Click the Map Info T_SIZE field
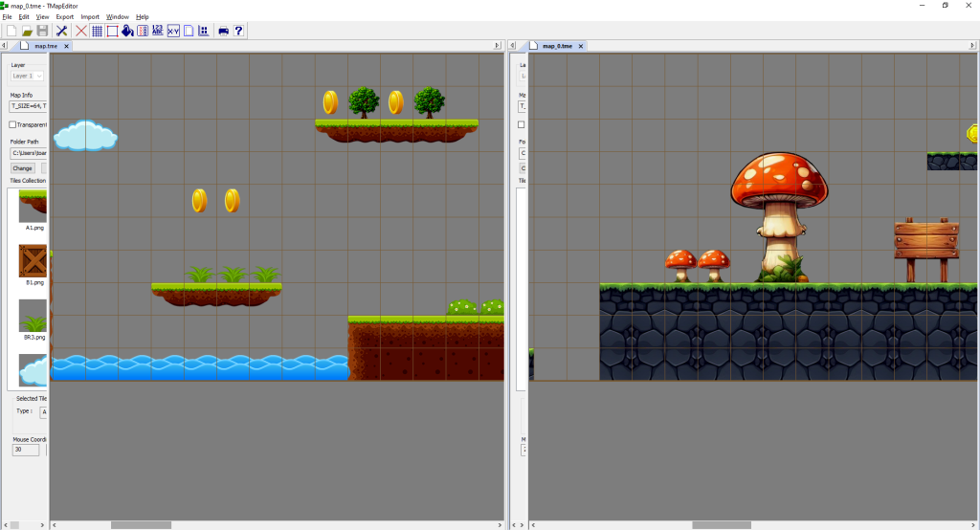 click(x=28, y=106)
